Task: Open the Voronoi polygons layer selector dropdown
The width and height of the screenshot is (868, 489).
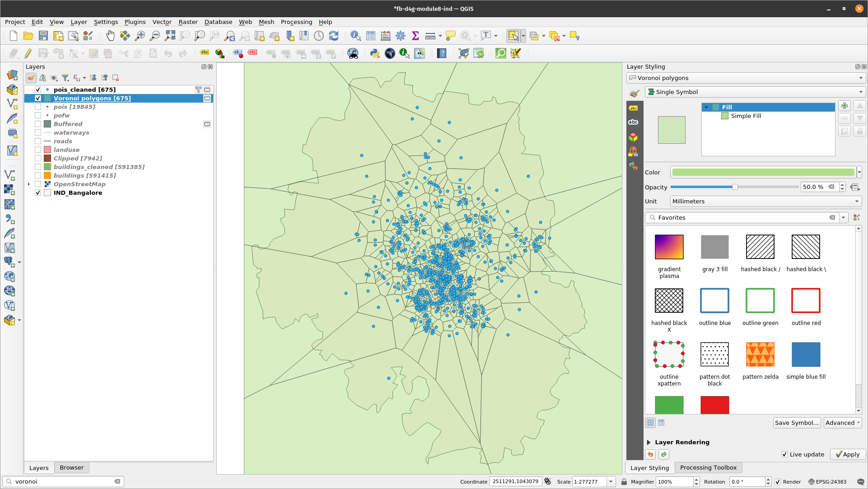Action: pyautogui.click(x=745, y=78)
